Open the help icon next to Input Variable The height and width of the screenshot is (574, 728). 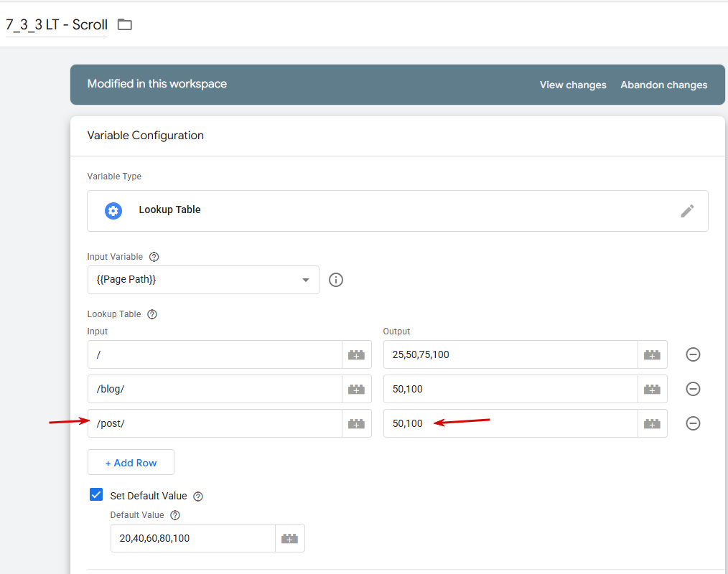click(154, 257)
